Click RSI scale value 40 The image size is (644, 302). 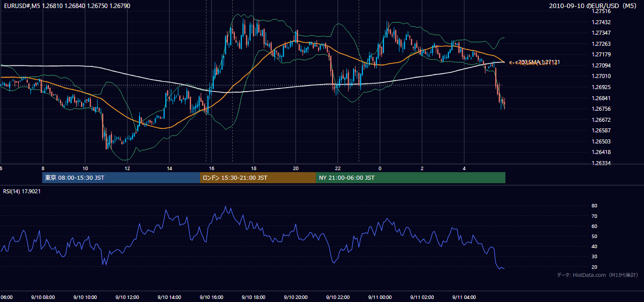(595, 246)
